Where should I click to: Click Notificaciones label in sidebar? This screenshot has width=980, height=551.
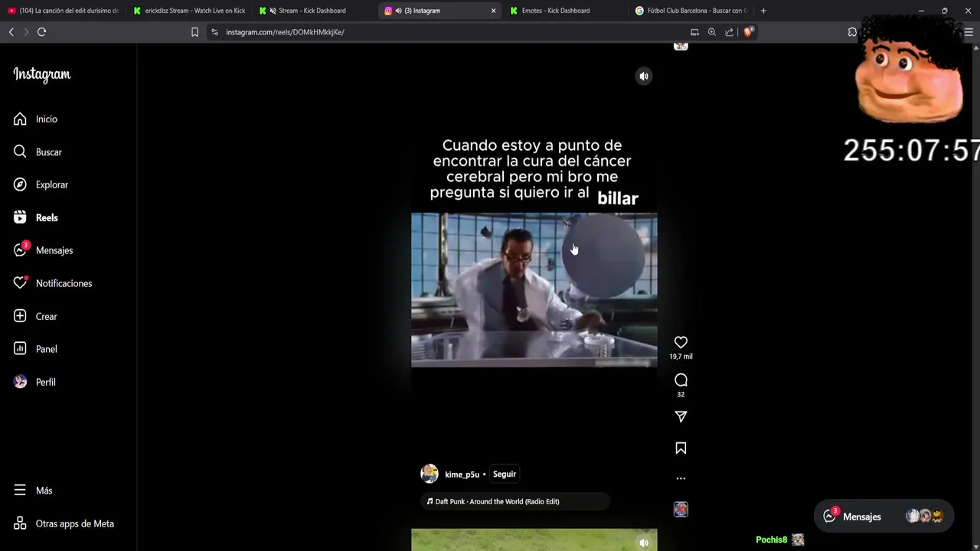64,283
